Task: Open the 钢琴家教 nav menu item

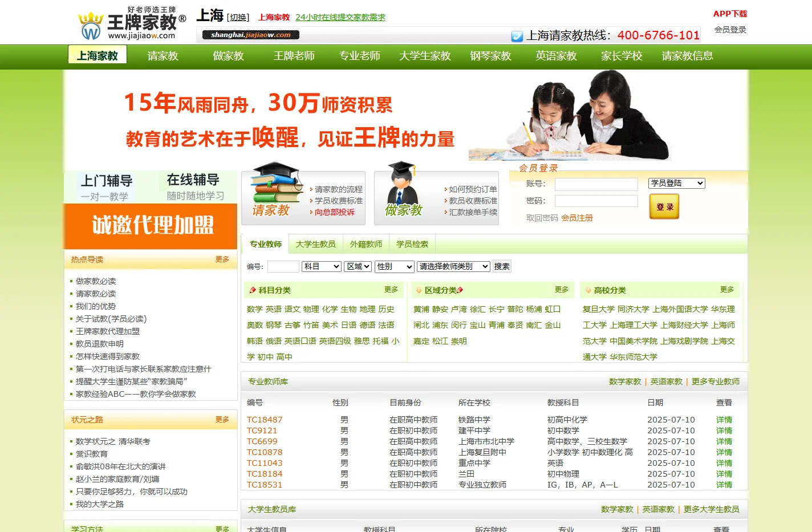Action: click(490, 56)
